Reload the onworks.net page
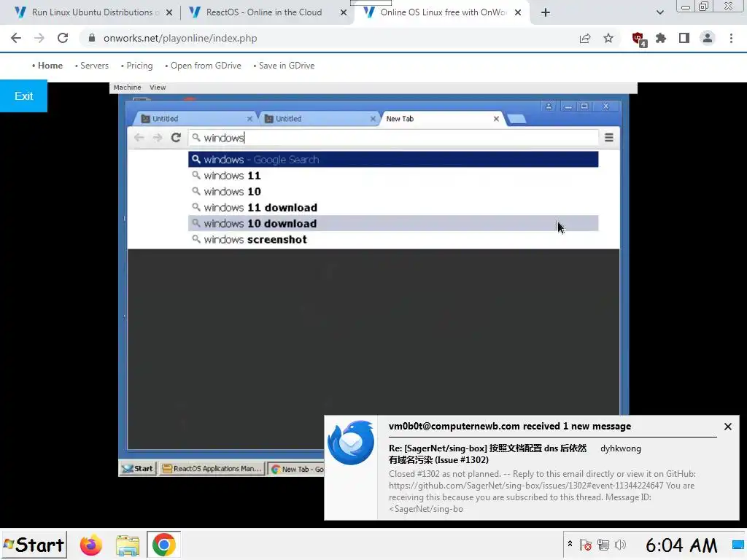Image resolution: width=747 pixels, height=560 pixels. [x=63, y=38]
